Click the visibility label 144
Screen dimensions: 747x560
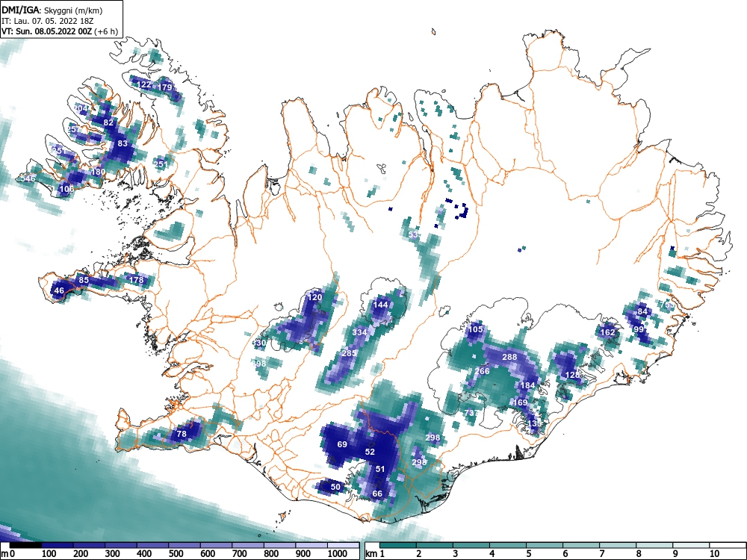pyautogui.click(x=380, y=305)
